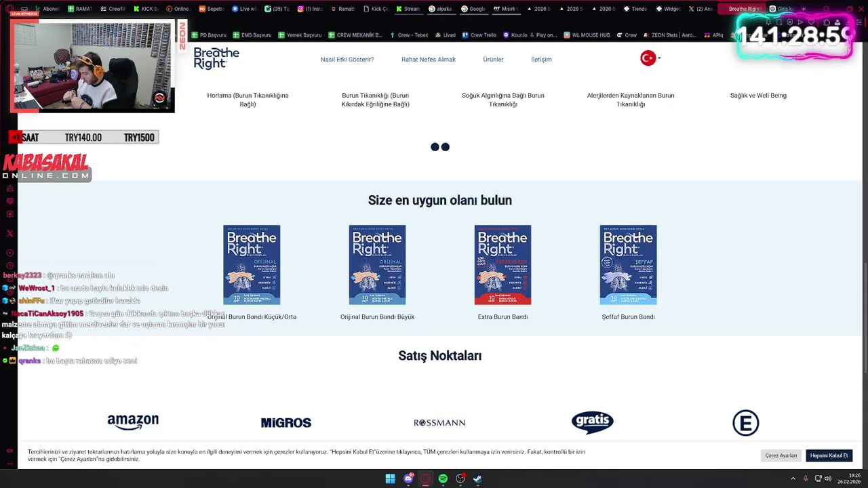Open the Rossmann retailer logo

pos(439,423)
